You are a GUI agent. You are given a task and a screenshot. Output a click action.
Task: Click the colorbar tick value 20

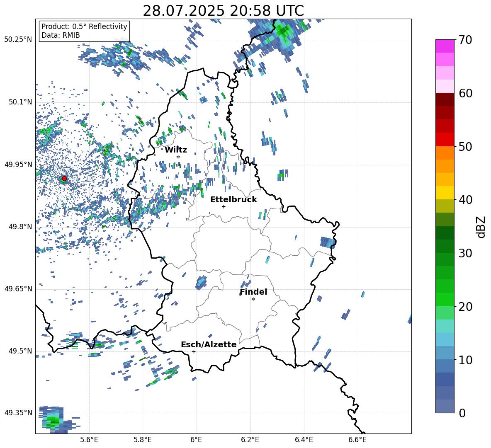point(466,307)
